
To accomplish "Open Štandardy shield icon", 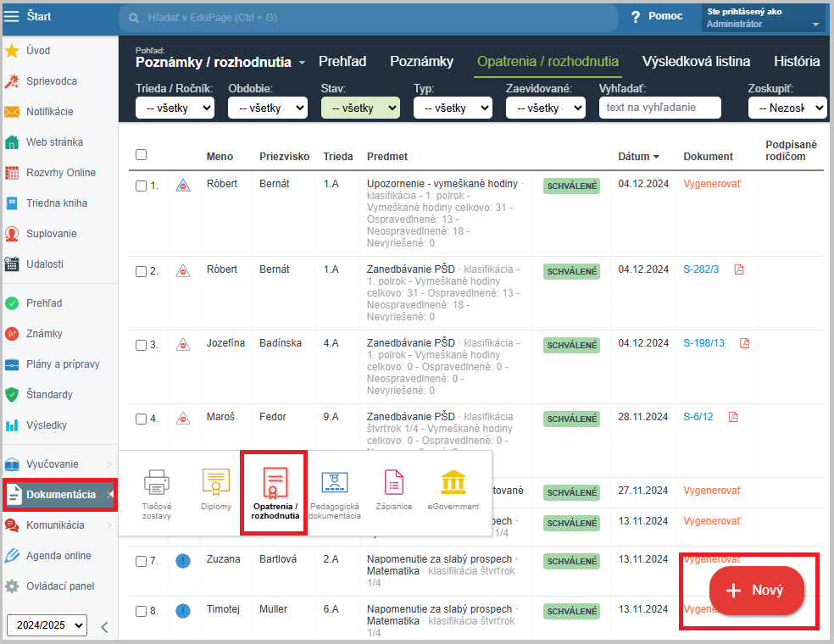I will (x=12, y=395).
